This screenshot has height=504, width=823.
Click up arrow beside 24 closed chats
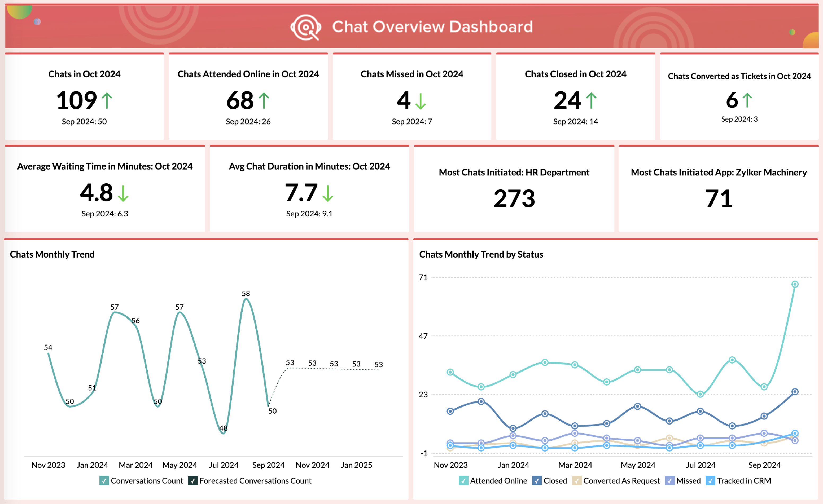[591, 100]
